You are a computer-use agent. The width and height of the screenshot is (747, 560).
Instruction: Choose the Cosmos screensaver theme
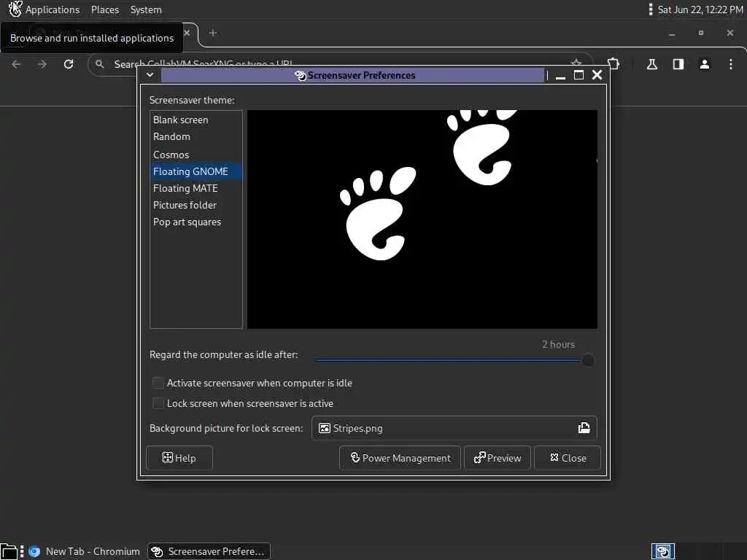click(x=196, y=155)
